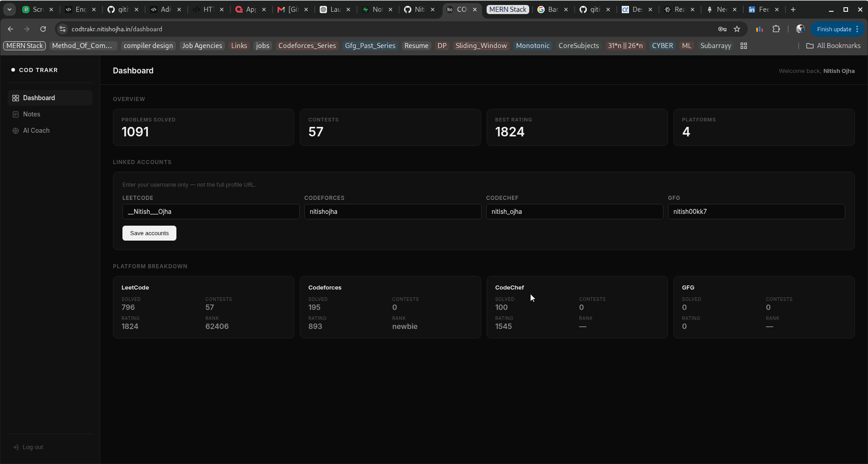Open the MERN Stack bookmark folder
The width and height of the screenshot is (868, 464).
[x=24, y=46]
